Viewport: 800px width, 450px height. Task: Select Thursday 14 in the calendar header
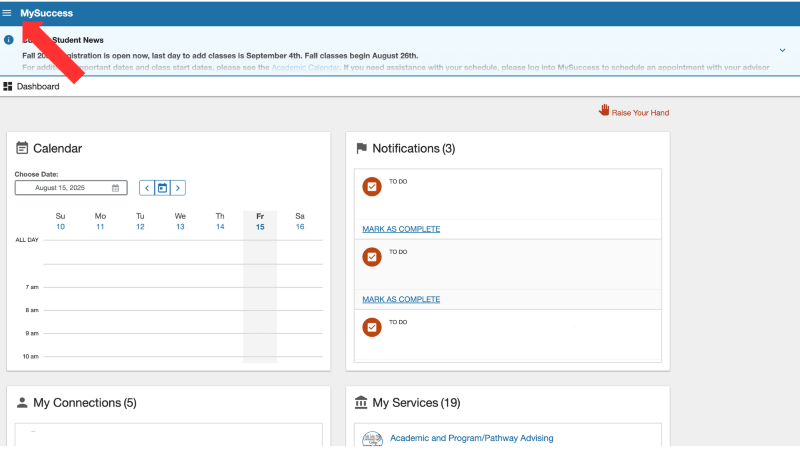tap(220, 227)
